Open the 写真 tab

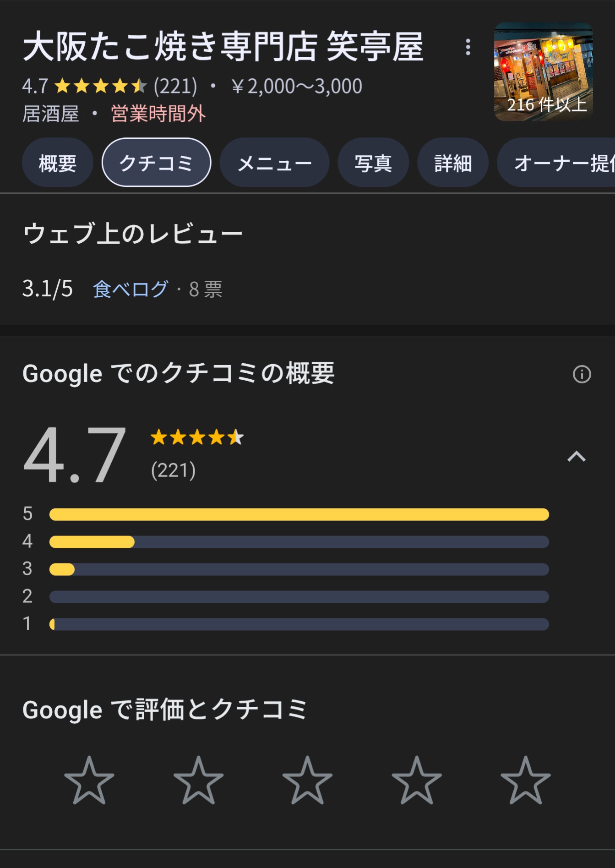click(x=373, y=163)
